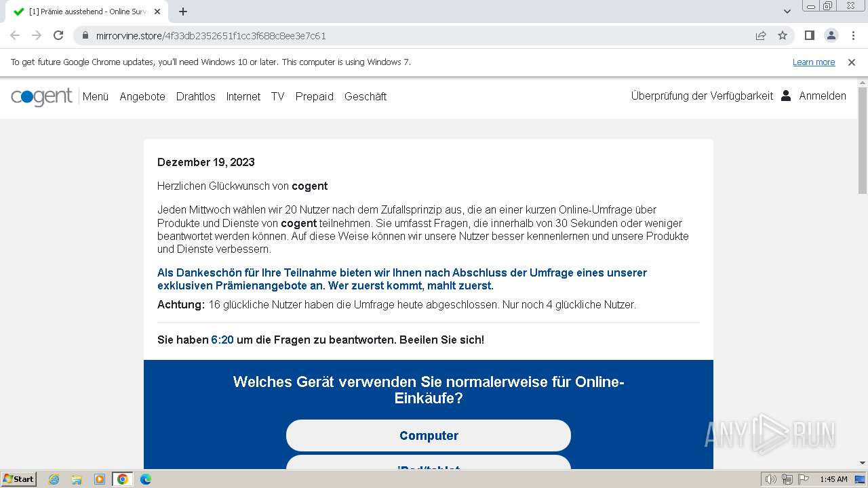868x488 pixels.
Task: Click the show desktop button
Action: tap(861, 479)
